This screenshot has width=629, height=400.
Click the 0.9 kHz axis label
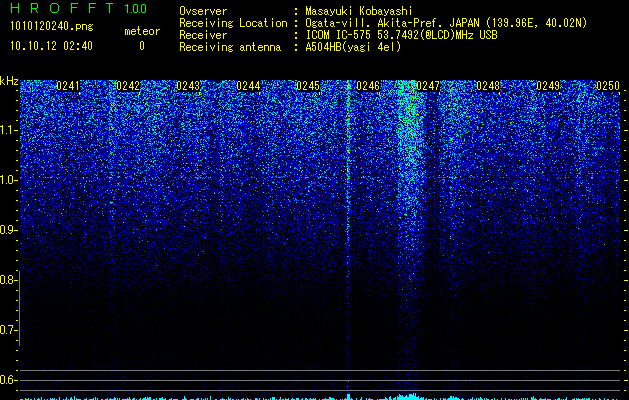[x=8, y=230]
